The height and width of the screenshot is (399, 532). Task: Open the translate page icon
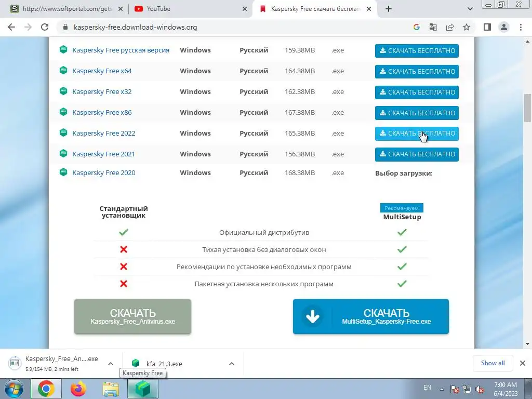coord(433,27)
